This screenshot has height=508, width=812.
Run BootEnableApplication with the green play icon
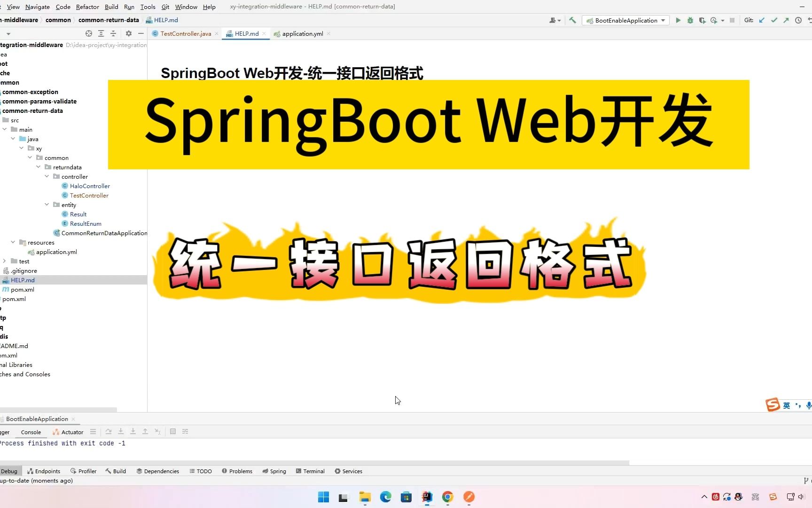678,20
